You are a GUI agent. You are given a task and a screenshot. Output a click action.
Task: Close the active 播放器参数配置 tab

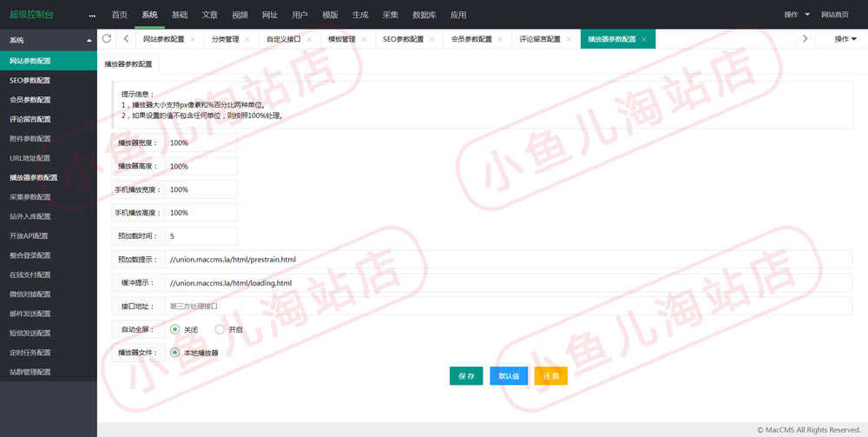click(x=644, y=39)
